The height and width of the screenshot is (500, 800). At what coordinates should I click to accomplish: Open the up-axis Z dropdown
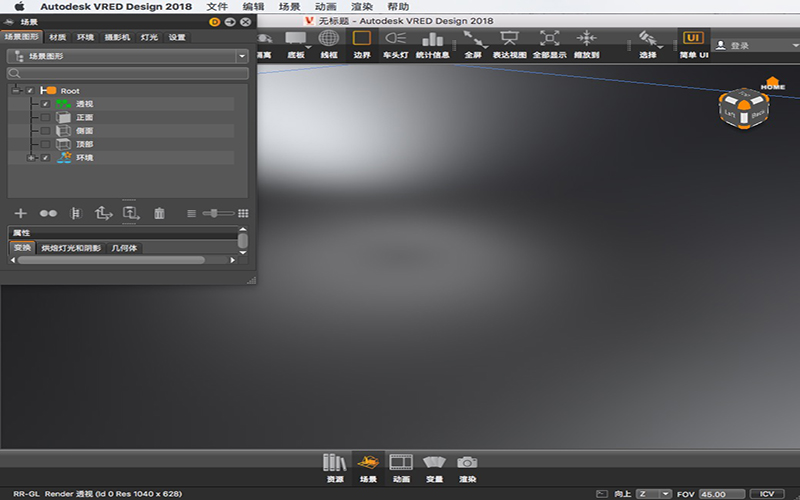654,494
